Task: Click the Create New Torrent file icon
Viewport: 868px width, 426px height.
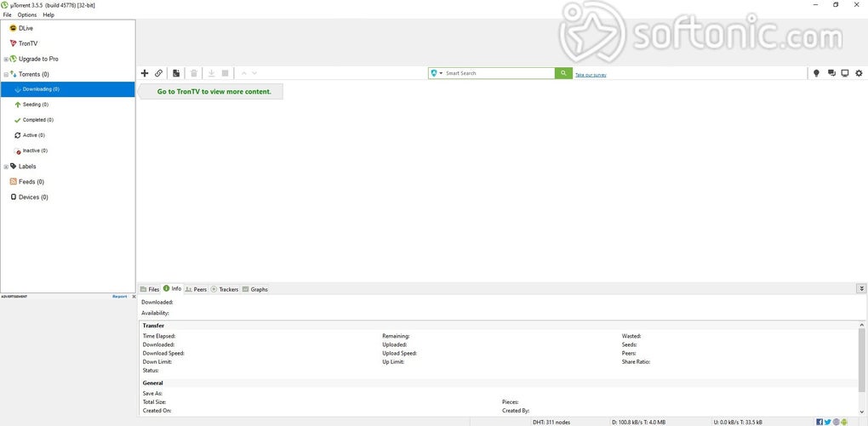Action: (176, 73)
